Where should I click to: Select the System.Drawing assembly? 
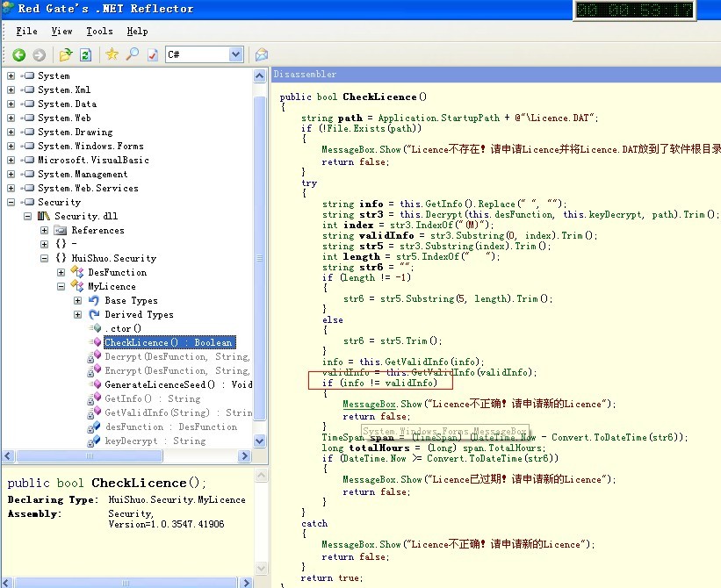[75, 132]
